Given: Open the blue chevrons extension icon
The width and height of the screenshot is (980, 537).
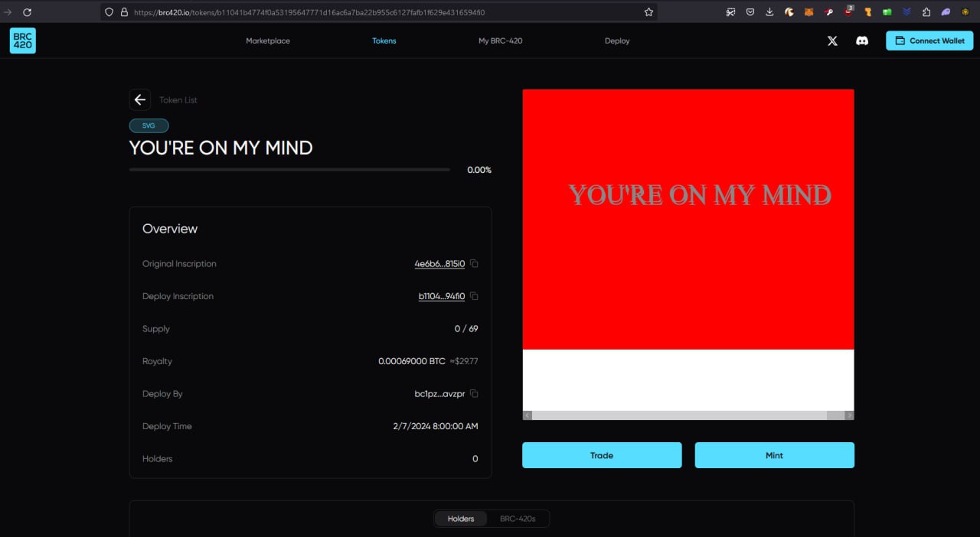Looking at the screenshot, I should click(x=906, y=12).
